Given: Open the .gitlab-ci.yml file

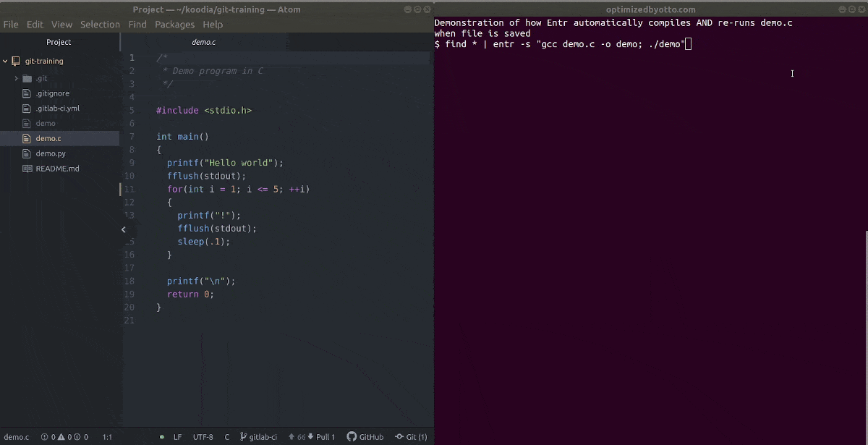Looking at the screenshot, I should point(58,109).
